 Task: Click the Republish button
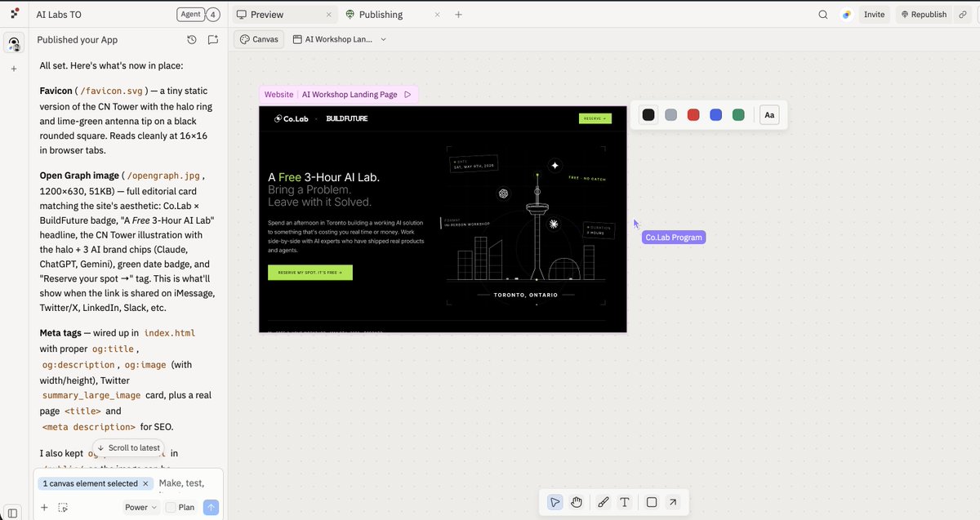pos(924,15)
